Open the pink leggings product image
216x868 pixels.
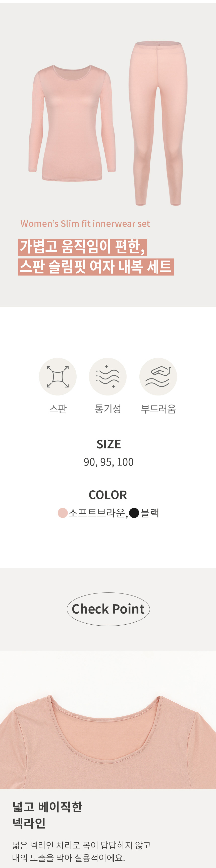pyautogui.click(x=158, y=123)
